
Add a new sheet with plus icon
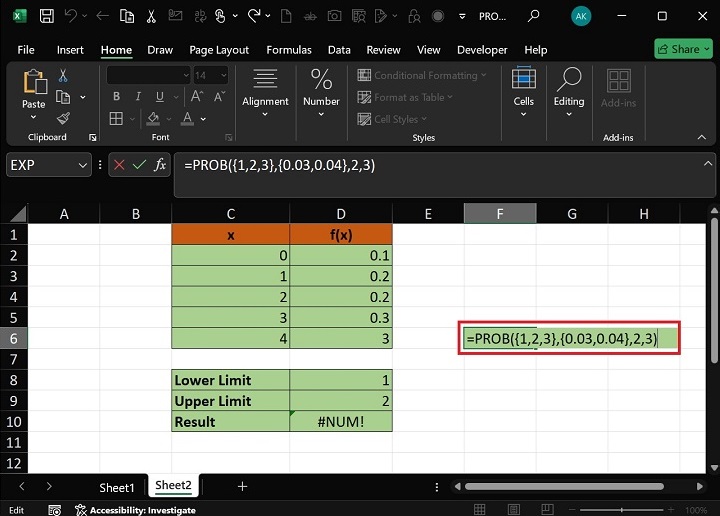tap(242, 486)
